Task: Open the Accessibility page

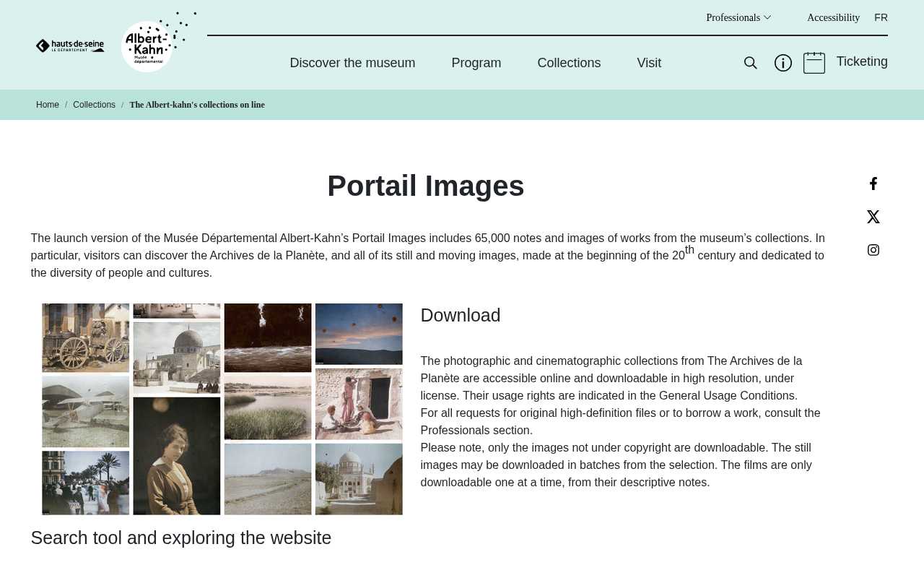Action: tap(833, 17)
